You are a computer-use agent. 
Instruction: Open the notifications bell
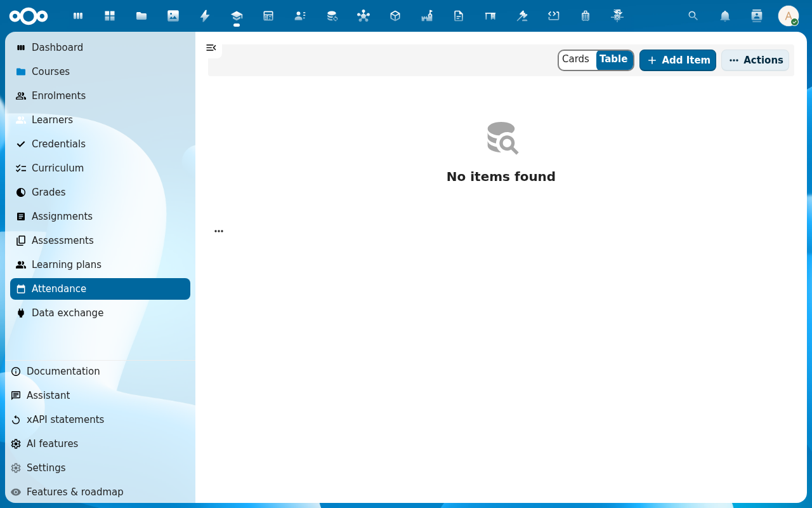pos(725,16)
